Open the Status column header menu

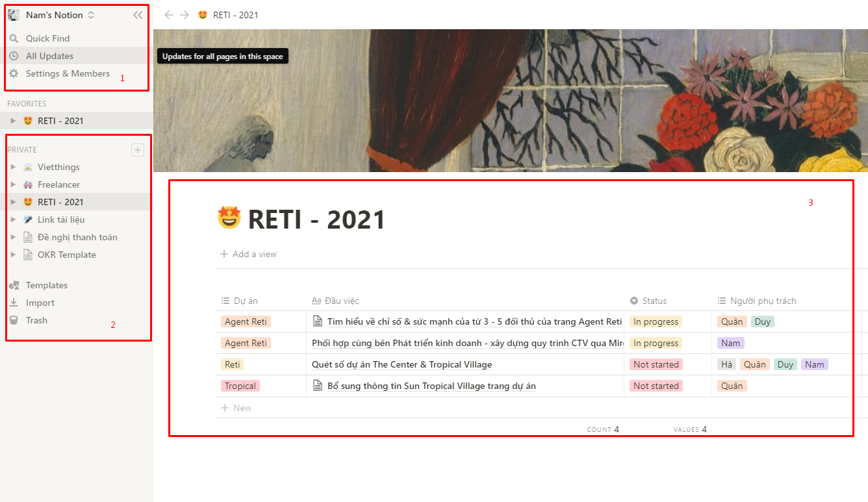pos(648,301)
